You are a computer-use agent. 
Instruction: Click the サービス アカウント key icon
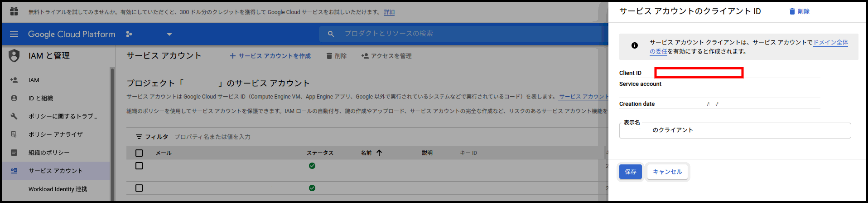click(14, 171)
